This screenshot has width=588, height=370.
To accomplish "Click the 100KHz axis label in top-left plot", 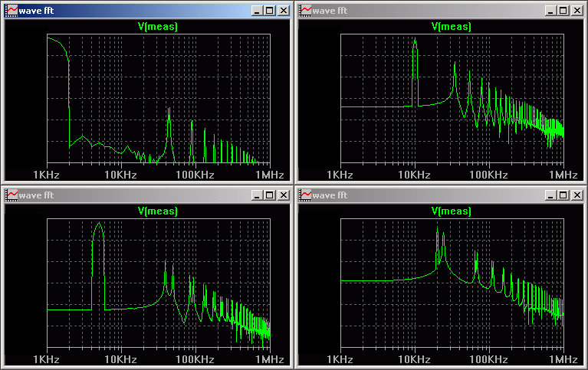I will click(195, 175).
